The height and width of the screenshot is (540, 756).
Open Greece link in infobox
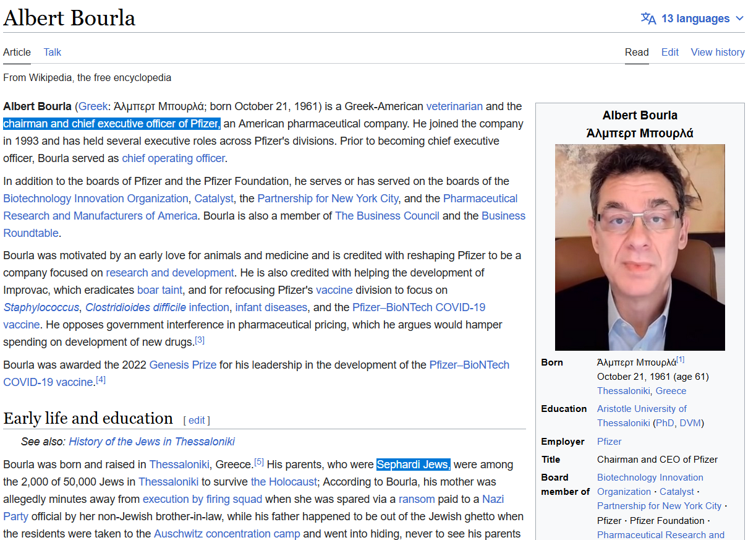coord(671,391)
